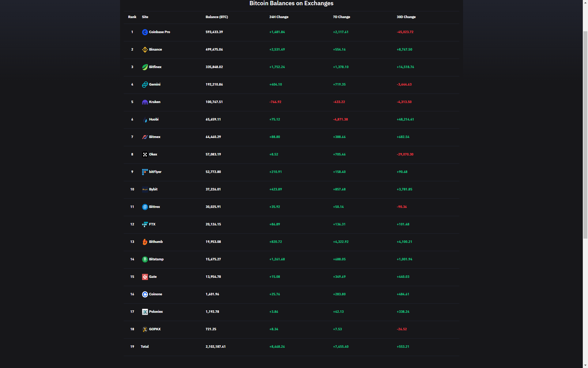The height and width of the screenshot is (368, 588).
Task: Click the Gate red logo icon
Action: (x=145, y=277)
